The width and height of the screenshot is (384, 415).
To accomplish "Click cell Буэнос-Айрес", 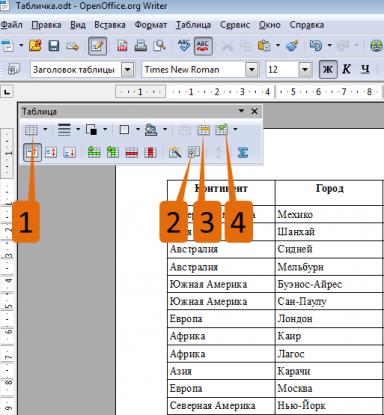I will pyautogui.click(x=329, y=284).
